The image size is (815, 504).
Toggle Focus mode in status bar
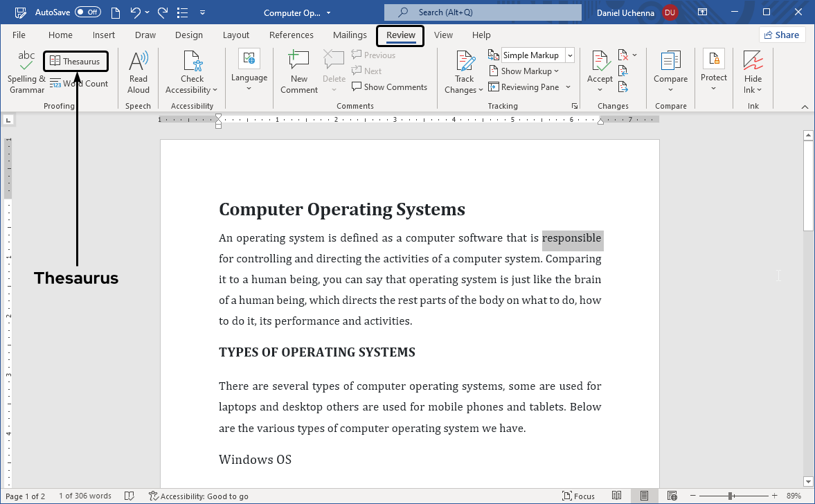579,496
